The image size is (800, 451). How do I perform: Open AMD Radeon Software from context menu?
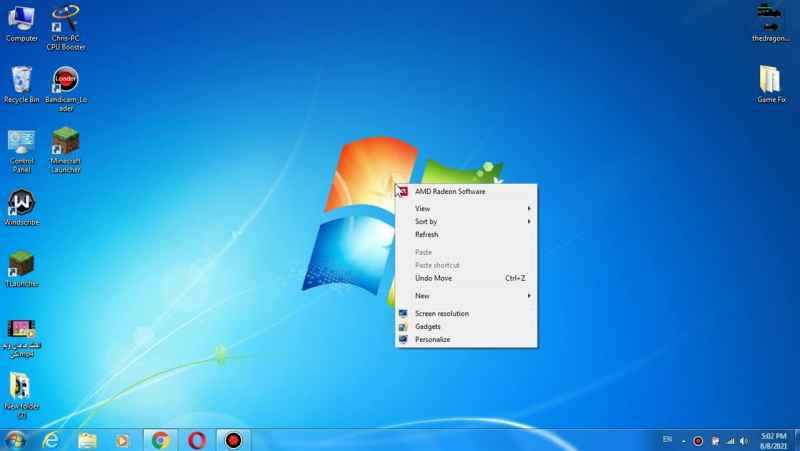466,192
